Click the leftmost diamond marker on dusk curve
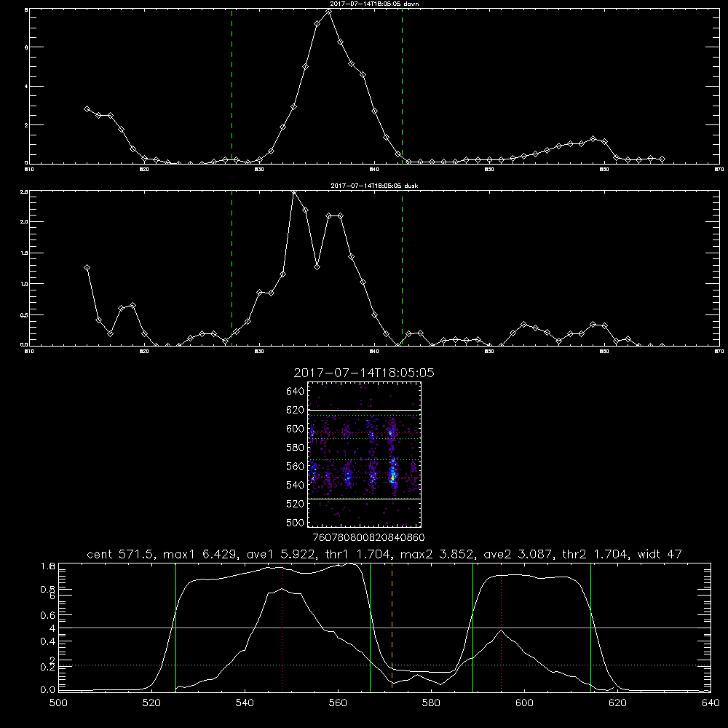The width and height of the screenshot is (728, 728). [87, 268]
